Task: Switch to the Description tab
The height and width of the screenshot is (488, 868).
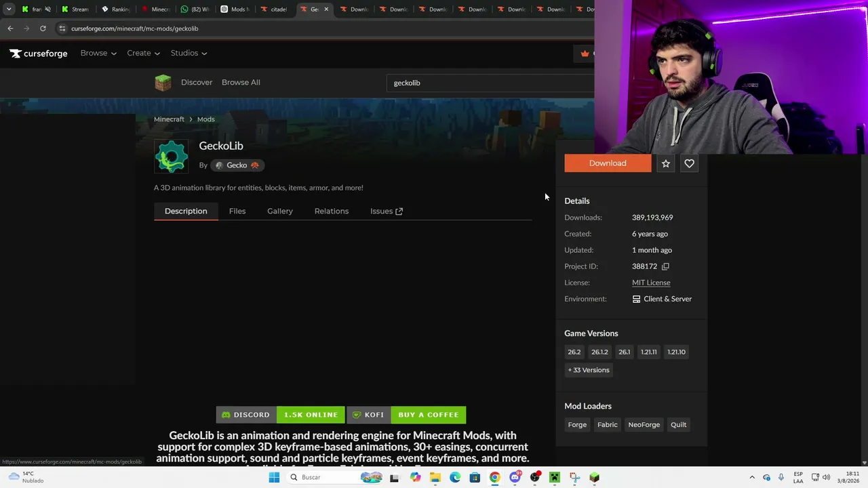Action: coord(186,211)
